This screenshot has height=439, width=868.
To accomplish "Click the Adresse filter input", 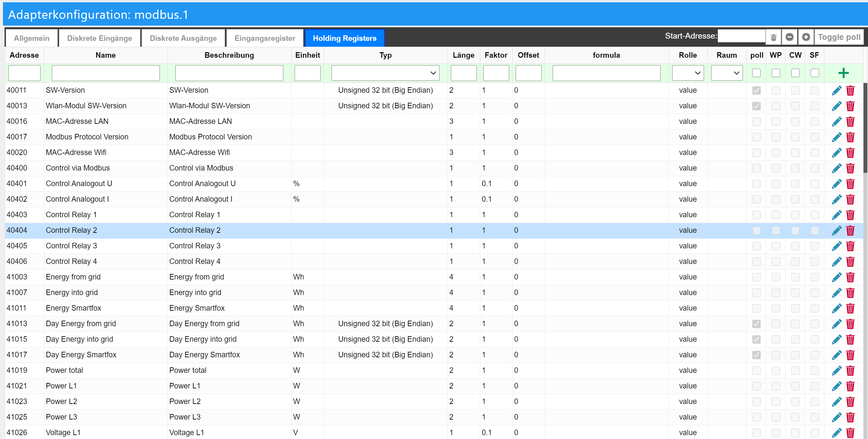I will [24, 73].
